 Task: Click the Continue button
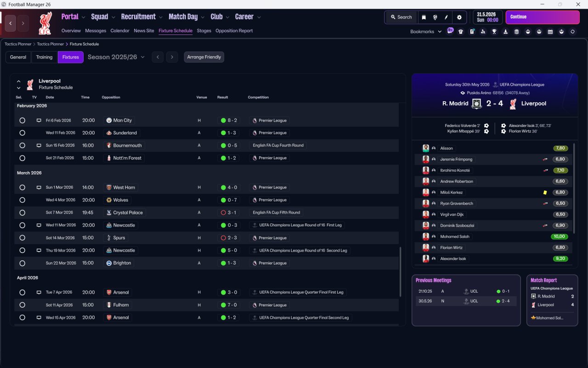543,17
